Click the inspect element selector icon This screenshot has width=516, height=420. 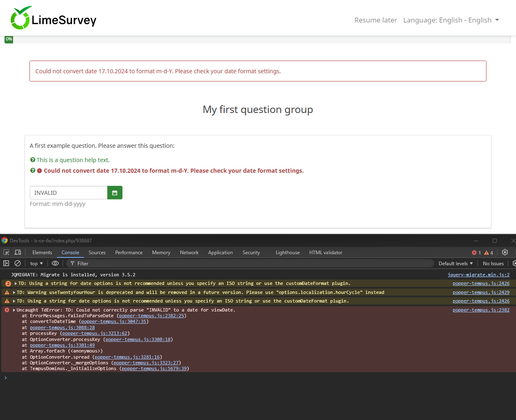6,253
